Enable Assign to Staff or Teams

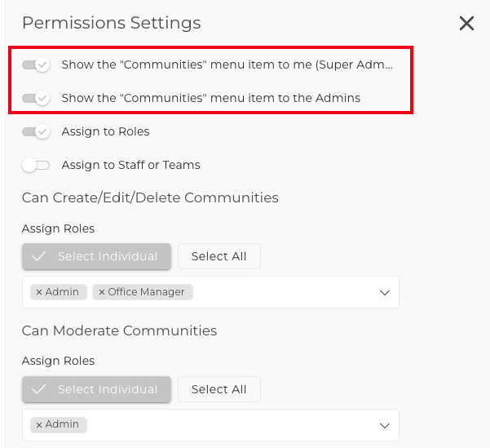36,165
